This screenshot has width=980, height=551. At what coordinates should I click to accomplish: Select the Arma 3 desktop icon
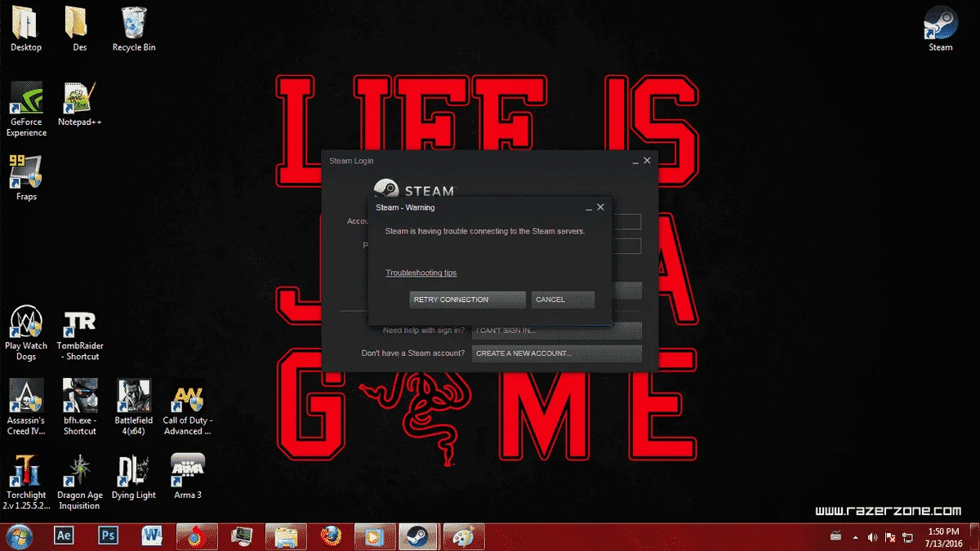[188, 477]
